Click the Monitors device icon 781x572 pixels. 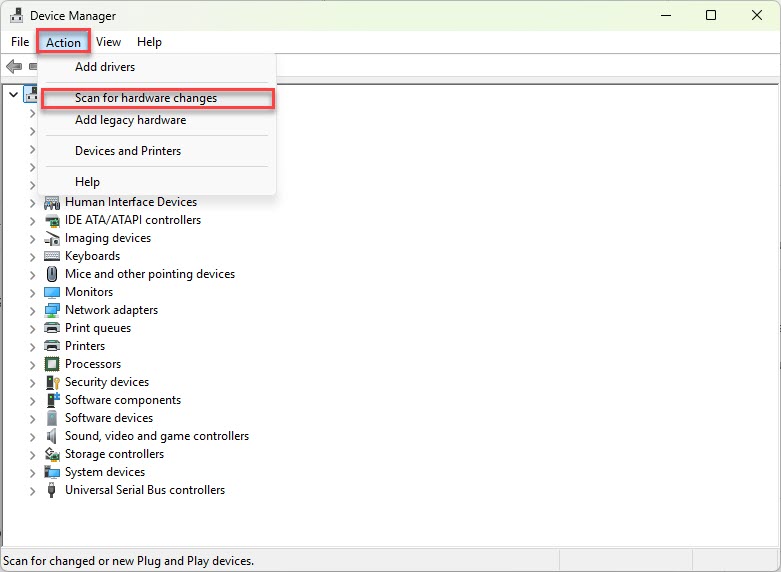pyautogui.click(x=53, y=292)
